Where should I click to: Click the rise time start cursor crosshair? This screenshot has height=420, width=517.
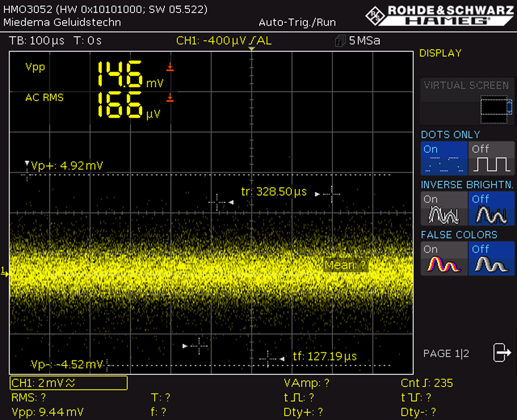pos(217,202)
